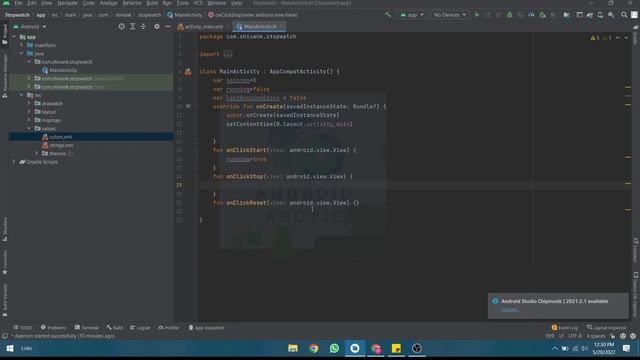Click the Windows Start button
The width and height of the screenshot is (640, 360).
coord(10,348)
